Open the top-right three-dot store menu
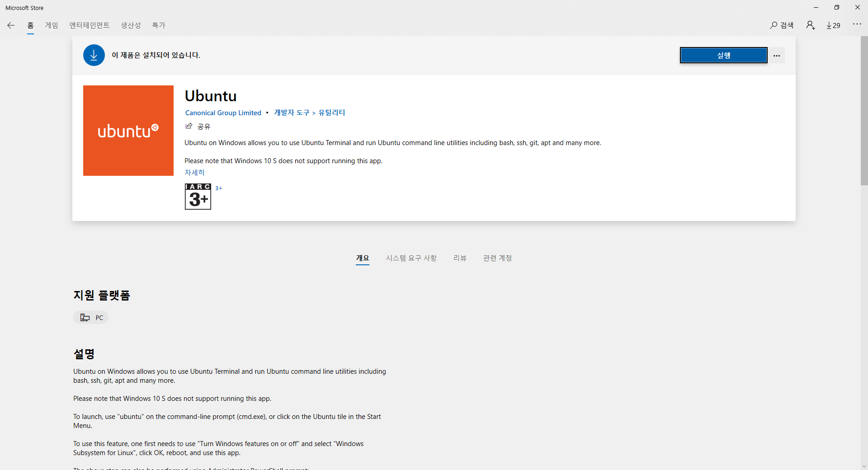The width and height of the screenshot is (868, 470). [857, 24]
